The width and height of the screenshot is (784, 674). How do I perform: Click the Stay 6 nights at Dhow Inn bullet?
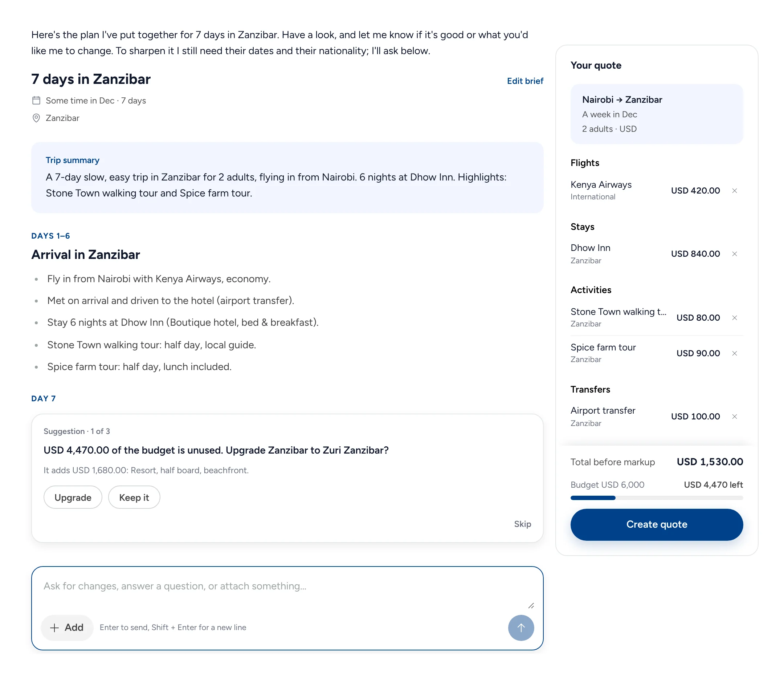[183, 322]
